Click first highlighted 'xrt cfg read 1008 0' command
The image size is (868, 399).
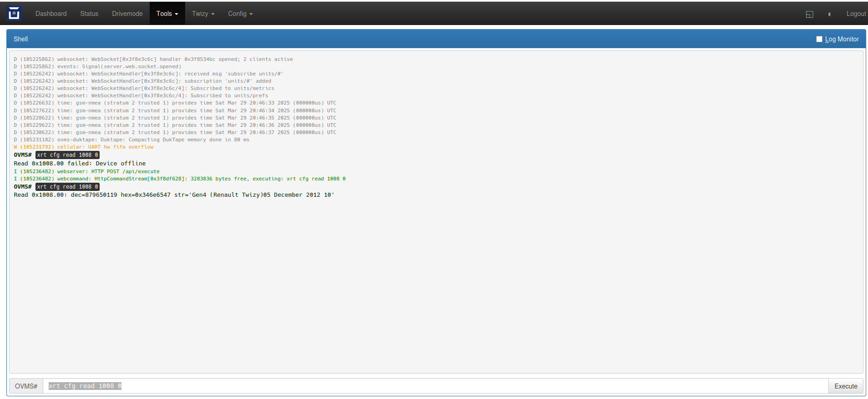67,155
